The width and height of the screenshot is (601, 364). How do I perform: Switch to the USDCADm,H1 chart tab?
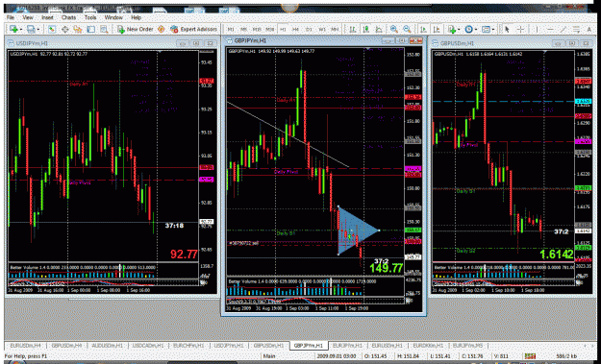click(148, 345)
